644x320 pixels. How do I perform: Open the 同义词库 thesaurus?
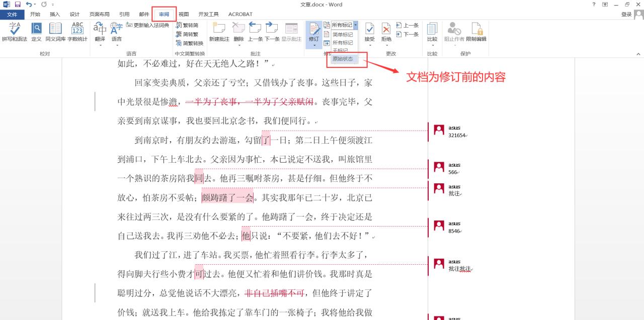point(55,32)
